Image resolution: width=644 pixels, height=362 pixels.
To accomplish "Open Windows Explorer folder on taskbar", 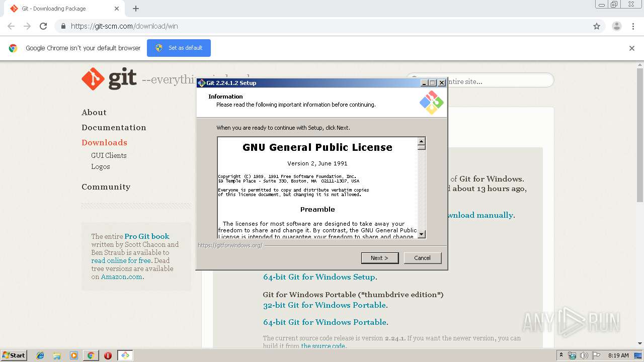I will click(57, 355).
